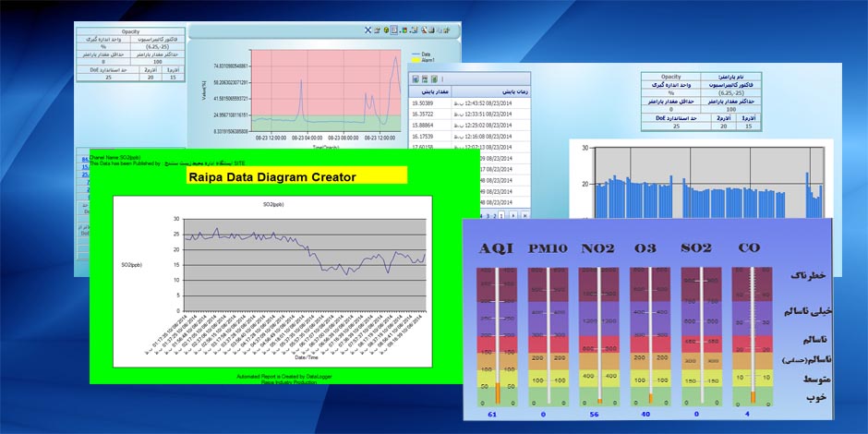Click the PM10 heading label
Image resolution: width=868 pixels, height=434 pixels.
coord(548,248)
